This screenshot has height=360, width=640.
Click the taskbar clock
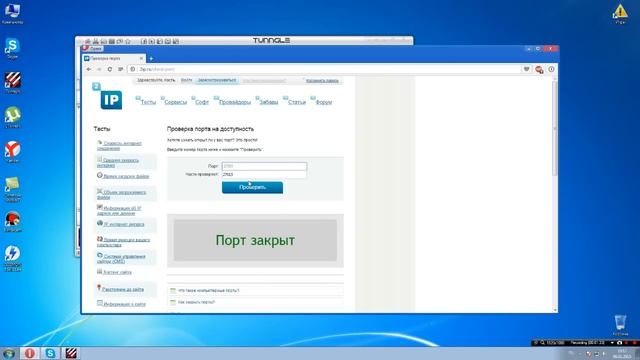coord(622,353)
